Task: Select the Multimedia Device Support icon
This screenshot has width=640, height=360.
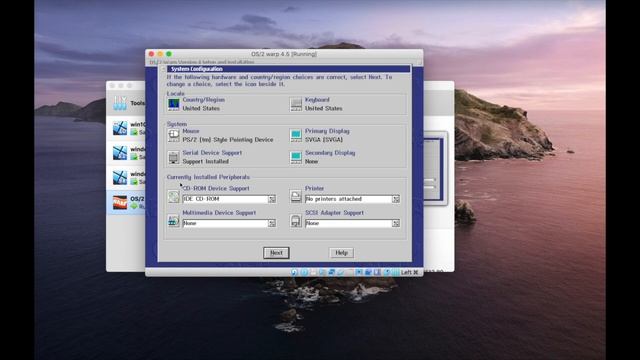Action: 173,221
